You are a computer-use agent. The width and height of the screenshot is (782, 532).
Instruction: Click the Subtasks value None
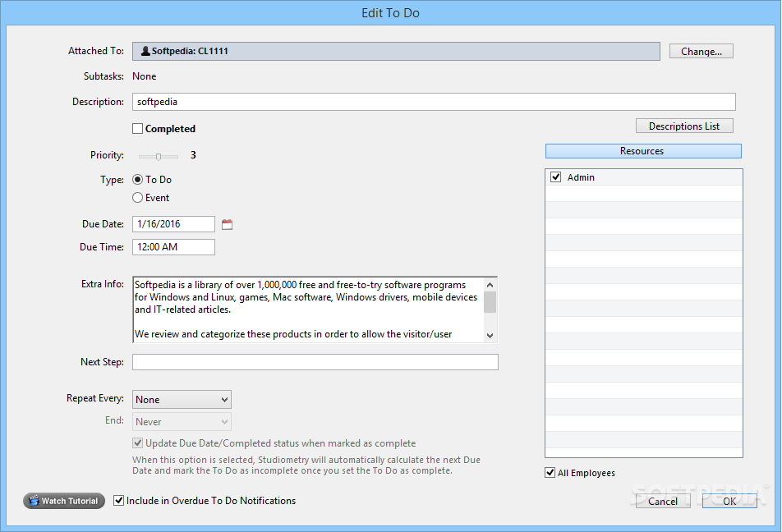pyautogui.click(x=144, y=76)
